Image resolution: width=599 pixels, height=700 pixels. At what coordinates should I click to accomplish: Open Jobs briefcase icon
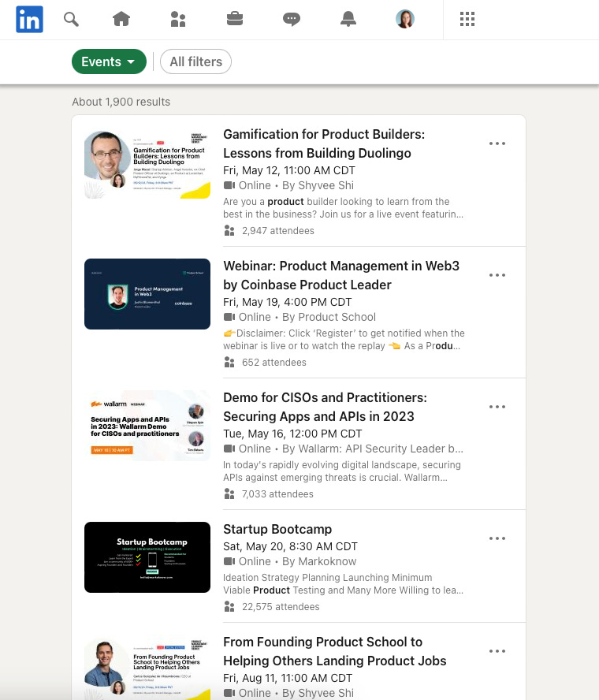235,19
